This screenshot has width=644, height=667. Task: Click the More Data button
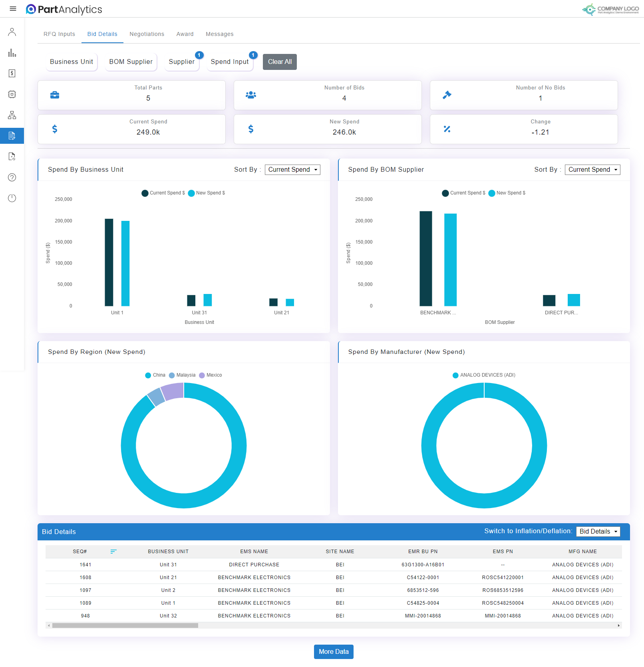334,652
